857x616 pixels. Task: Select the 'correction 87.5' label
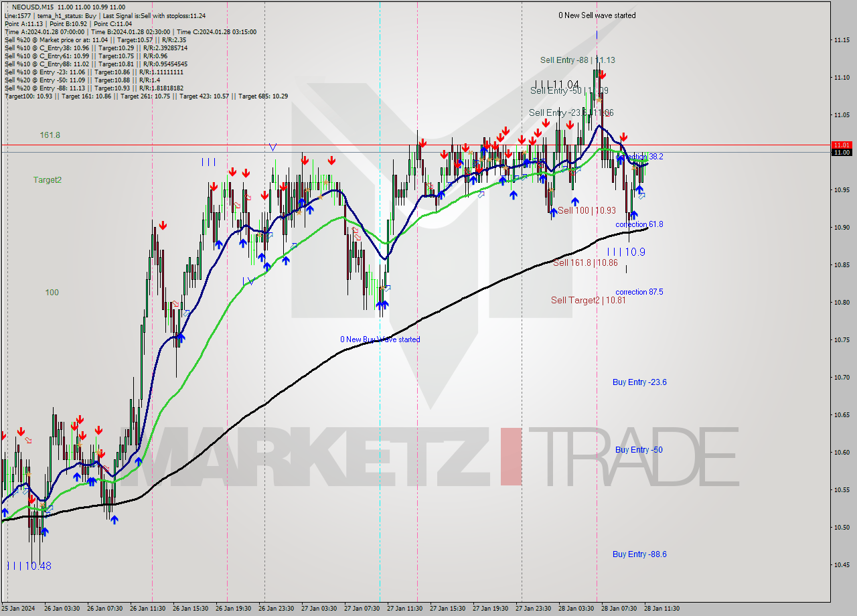pyautogui.click(x=639, y=292)
